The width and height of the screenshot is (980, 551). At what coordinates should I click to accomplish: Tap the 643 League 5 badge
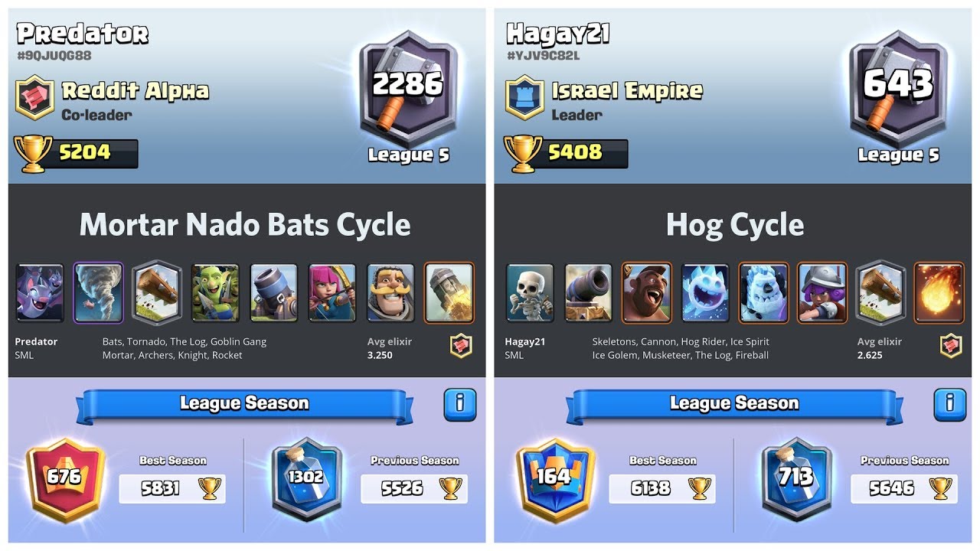(x=899, y=90)
